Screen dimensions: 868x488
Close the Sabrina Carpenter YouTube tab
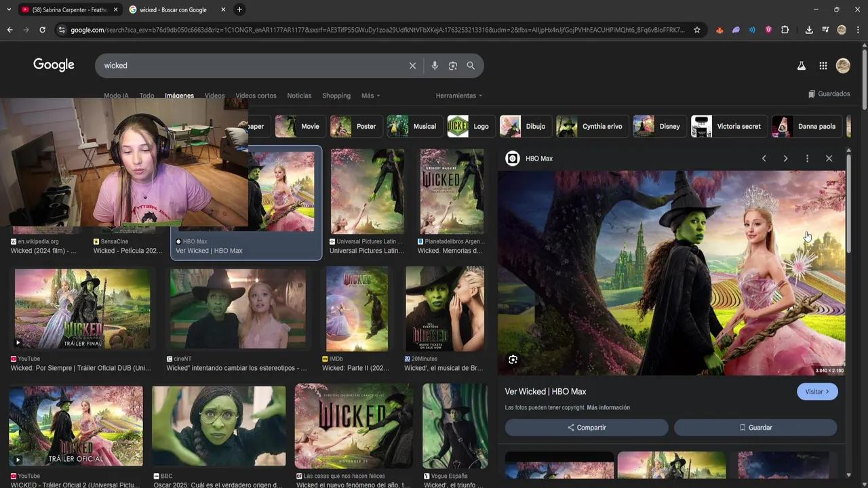(115, 9)
